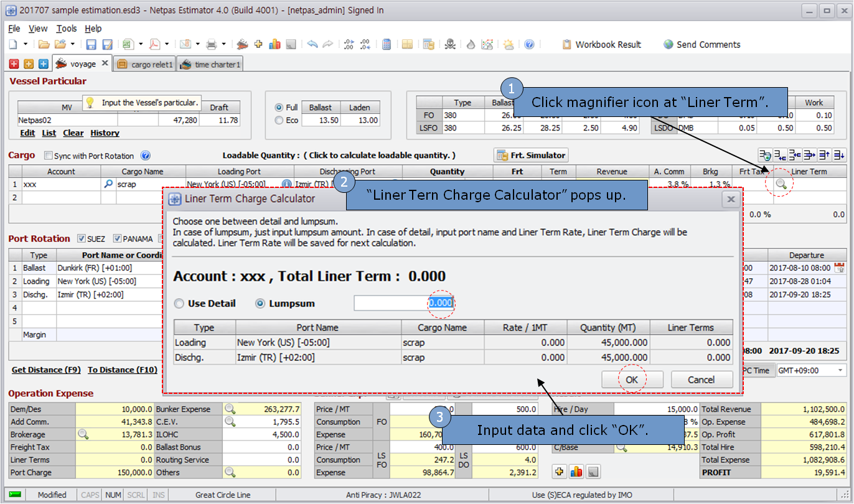Click the bar chart toolbar icon

274,44
